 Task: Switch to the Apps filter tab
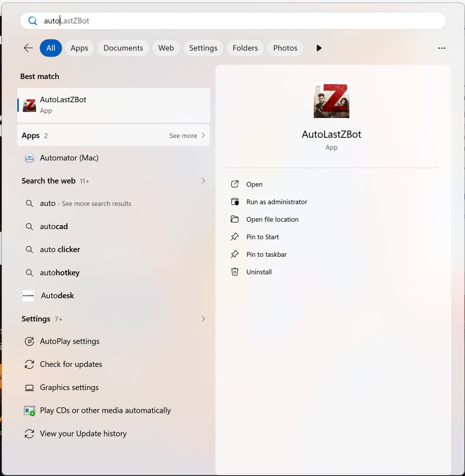click(79, 48)
